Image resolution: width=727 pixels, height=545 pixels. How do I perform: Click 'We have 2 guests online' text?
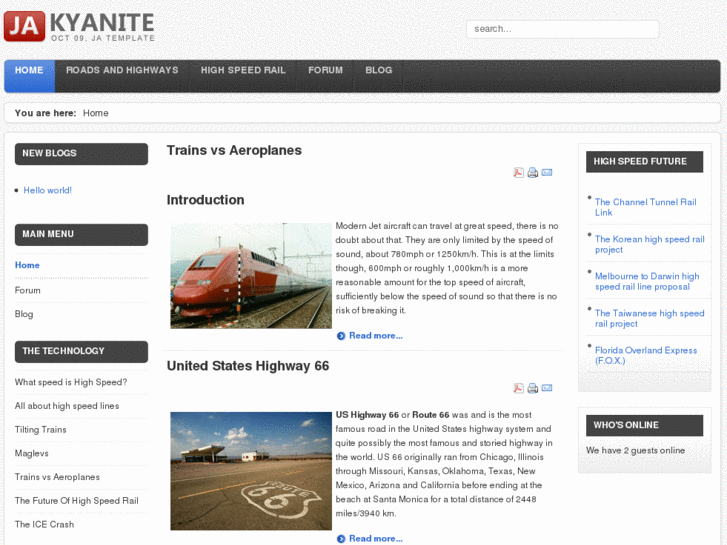tap(635, 450)
